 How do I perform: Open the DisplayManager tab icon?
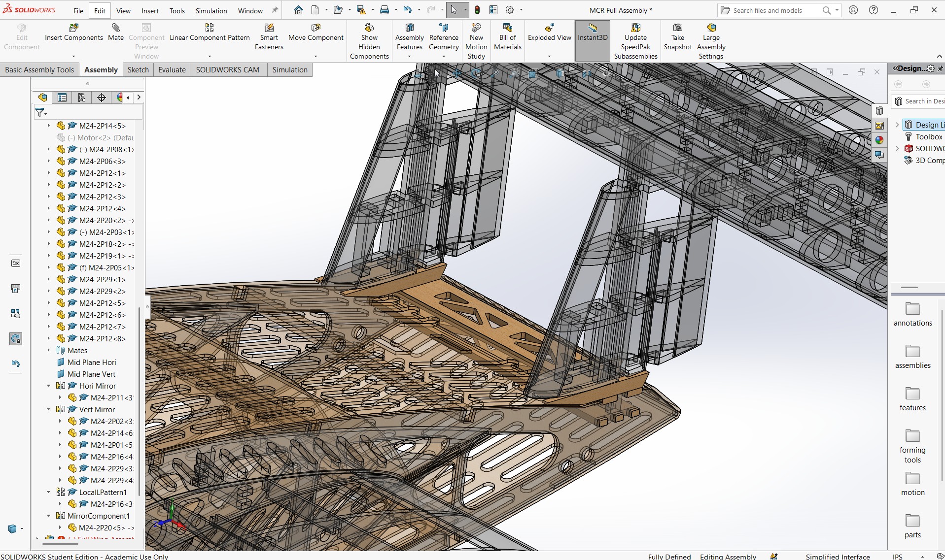pyautogui.click(x=120, y=98)
